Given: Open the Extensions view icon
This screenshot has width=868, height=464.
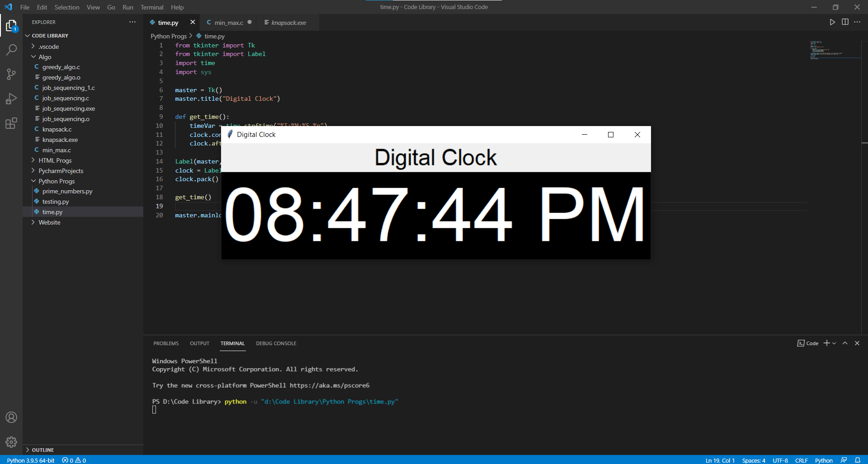Looking at the screenshot, I should coord(11,123).
